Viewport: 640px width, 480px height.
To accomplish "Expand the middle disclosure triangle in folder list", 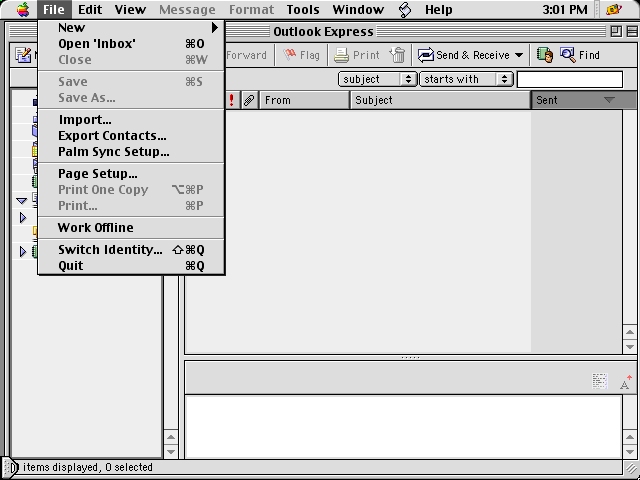I will [23, 218].
